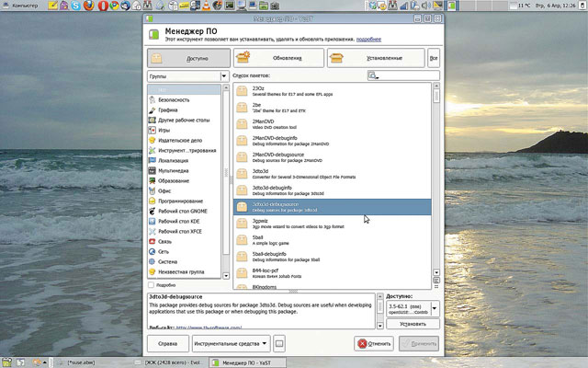The height and width of the screenshot is (368, 588).
Task: Select the Все tab
Action: [x=434, y=58]
